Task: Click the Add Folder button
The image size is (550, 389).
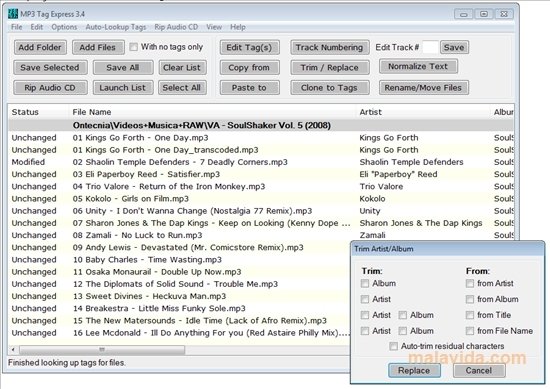Action: coord(40,47)
